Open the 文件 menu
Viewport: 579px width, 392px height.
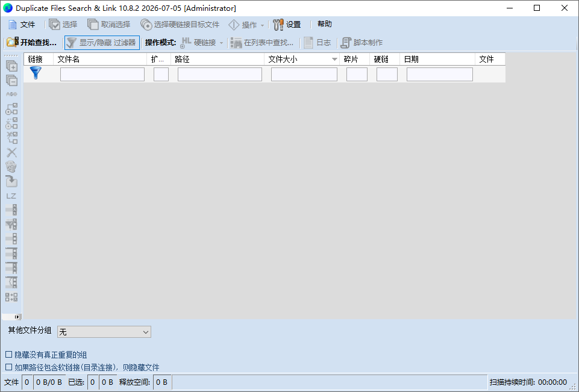pos(22,25)
